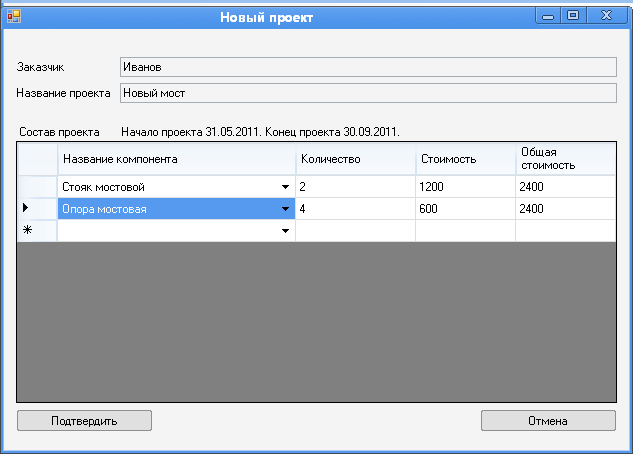Open component dropdown in the new empty row
633x454 pixels.
coord(285,231)
